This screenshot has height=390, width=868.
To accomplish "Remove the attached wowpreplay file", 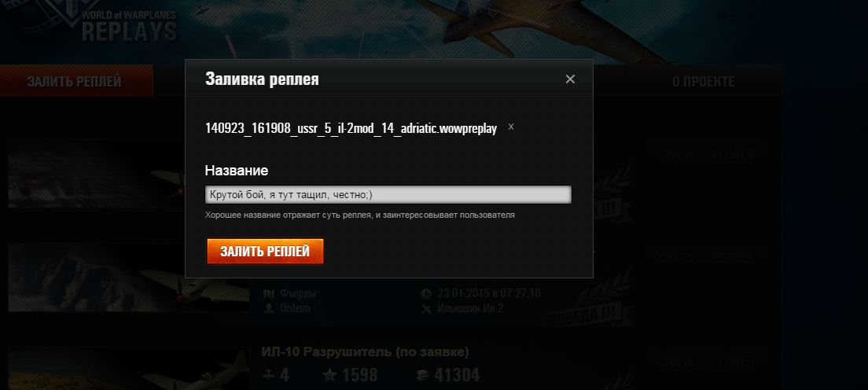I will 511,127.
